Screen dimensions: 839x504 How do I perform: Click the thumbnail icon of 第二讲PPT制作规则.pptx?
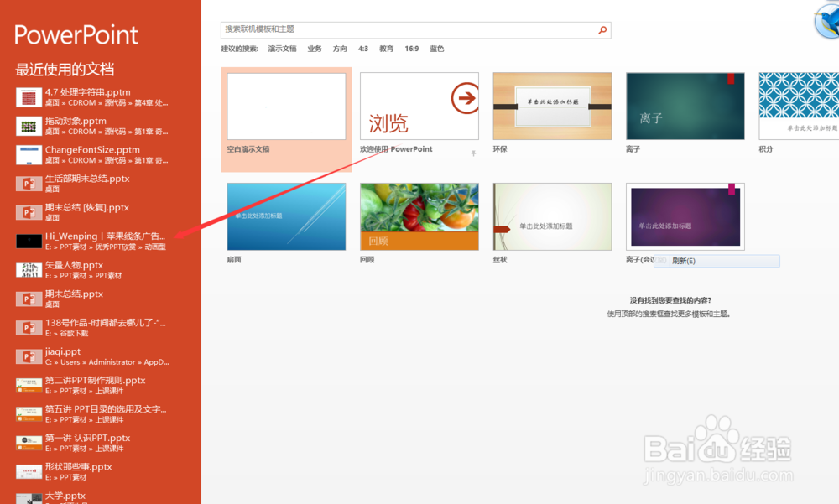click(29, 386)
